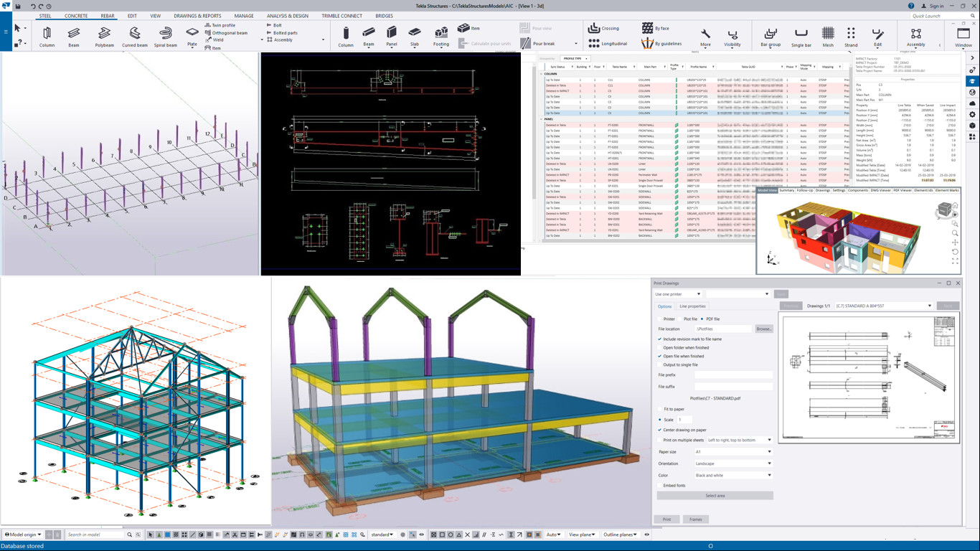Open the Paper size dropdown
The height and width of the screenshot is (551, 980).
(732, 452)
